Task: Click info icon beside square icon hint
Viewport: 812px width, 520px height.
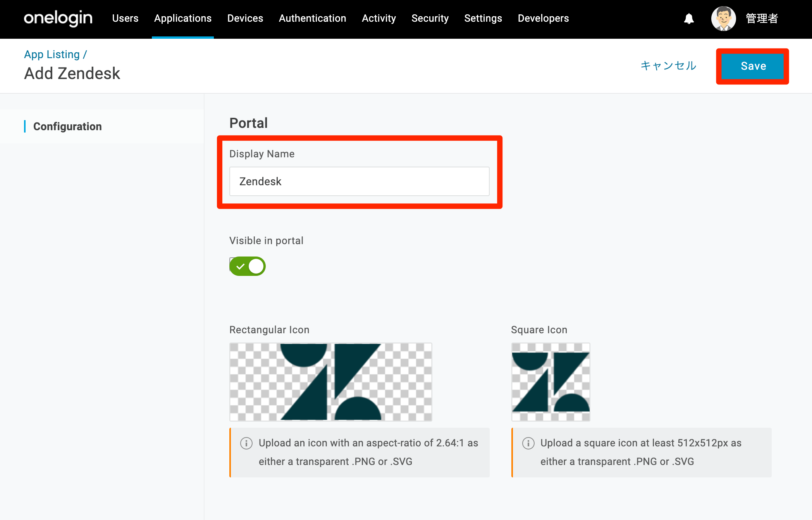Action: (528, 443)
